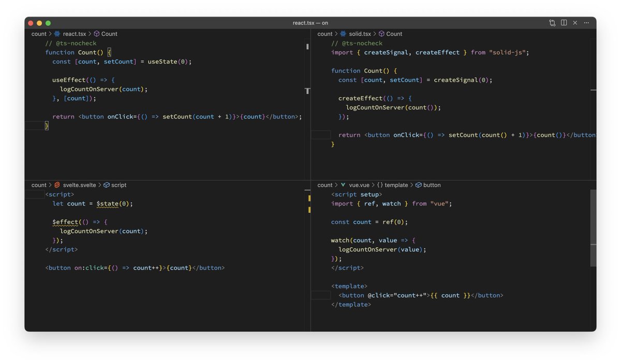Click the Vue file icon beside vue.vue
621x364 pixels.
click(x=343, y=185)
